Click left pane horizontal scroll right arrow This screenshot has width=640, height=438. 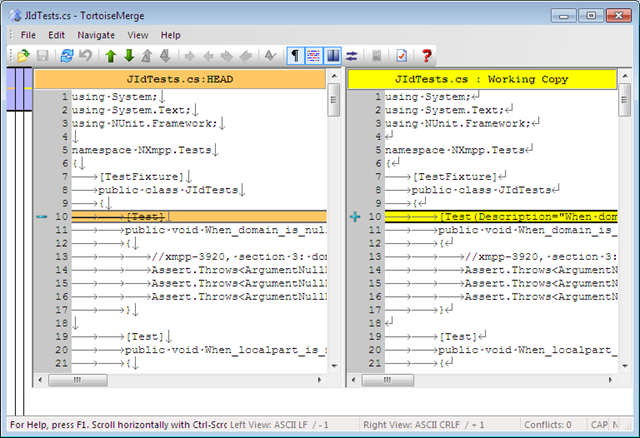point(320,380)
